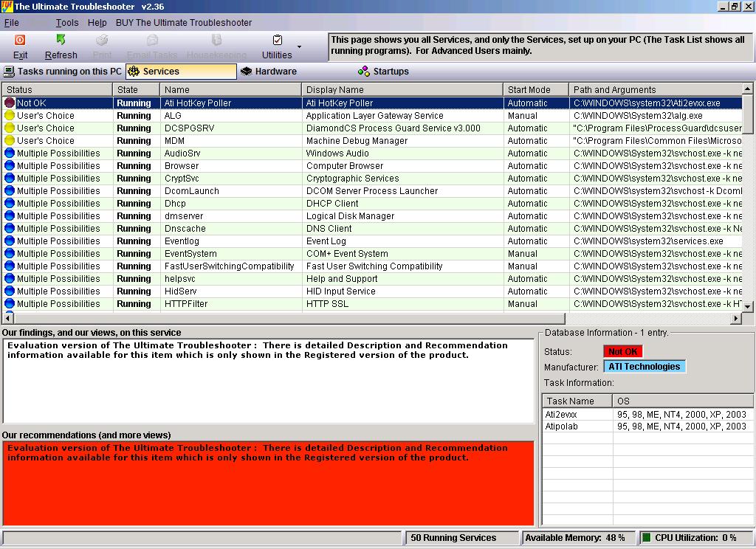This screenshot has height=549, width=756.
Task: Click the horizontal scrollbar left arrow
Action: pyautogui.click(x=7, y=318)
